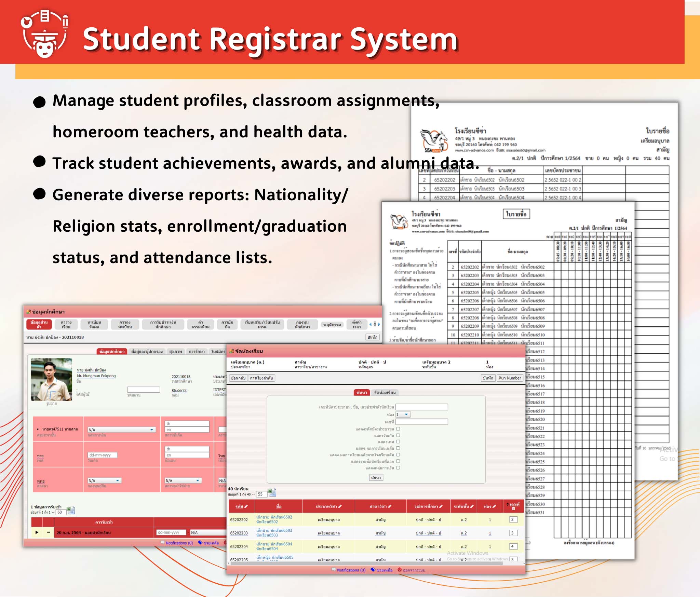Click the people icon in the จัดห้องเรียน title bar

point(231,351)
